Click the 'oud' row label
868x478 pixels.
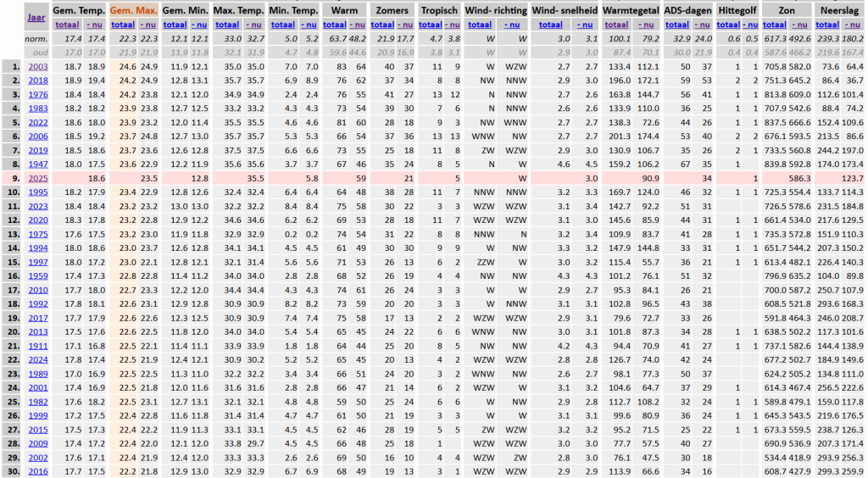click(41, 53)
